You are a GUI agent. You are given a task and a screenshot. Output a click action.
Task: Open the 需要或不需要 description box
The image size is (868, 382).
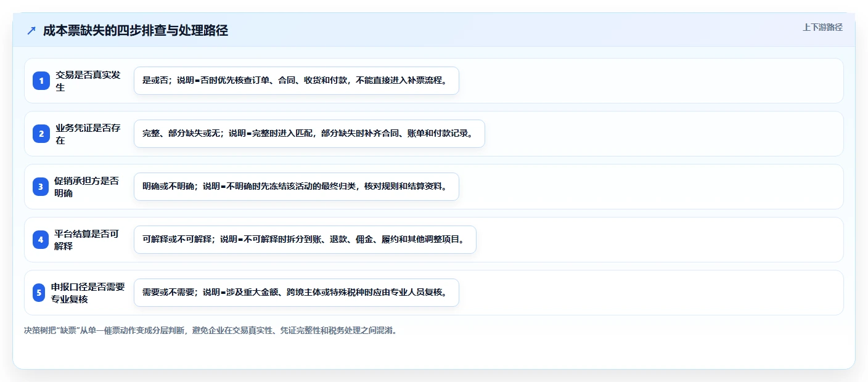pos(297,293)
